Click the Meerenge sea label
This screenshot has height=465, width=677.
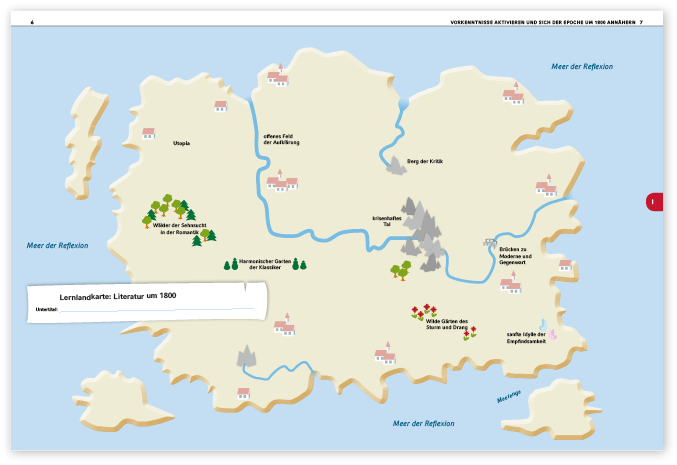pos(509,396)
